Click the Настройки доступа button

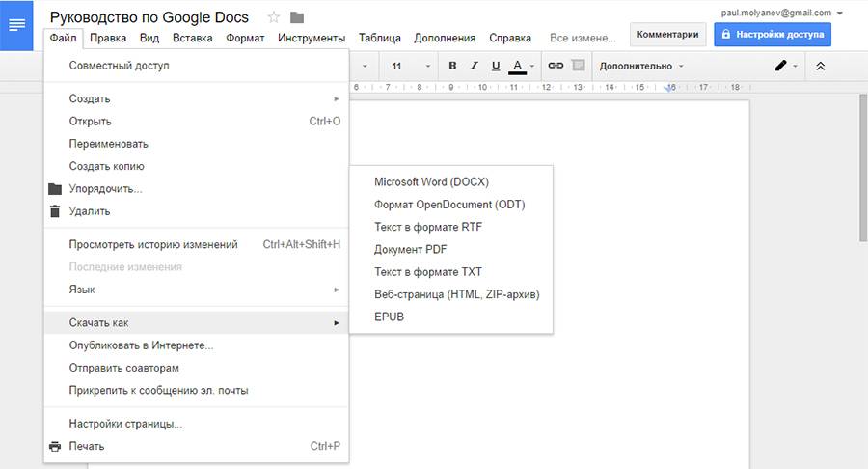pos(772,35)
